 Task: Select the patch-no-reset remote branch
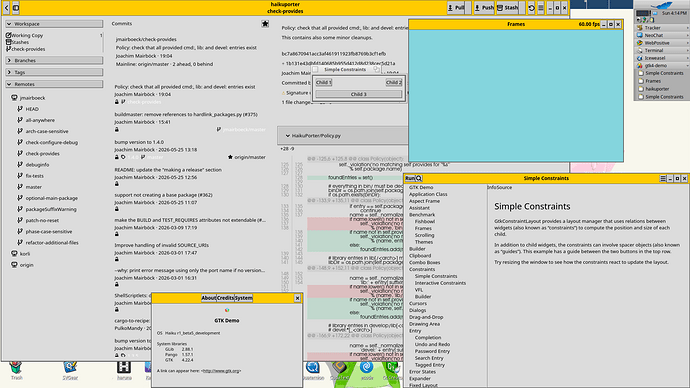[x=42, y=220]
